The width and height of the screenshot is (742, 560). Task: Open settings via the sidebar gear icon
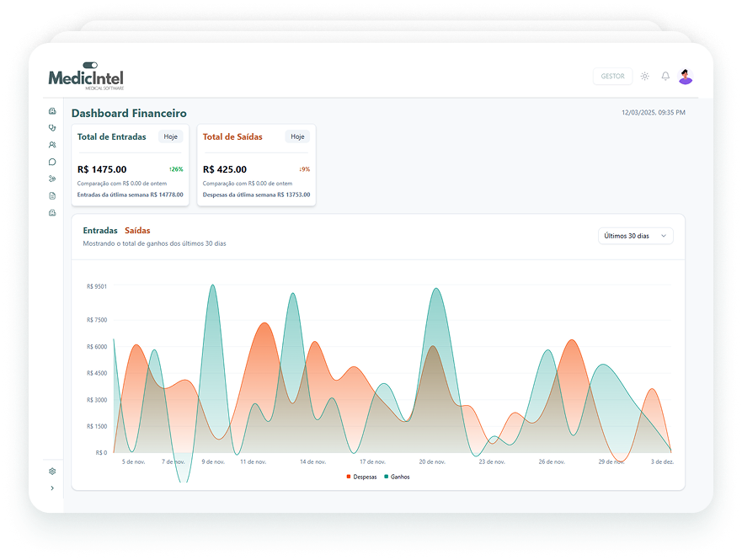point(52,472)
